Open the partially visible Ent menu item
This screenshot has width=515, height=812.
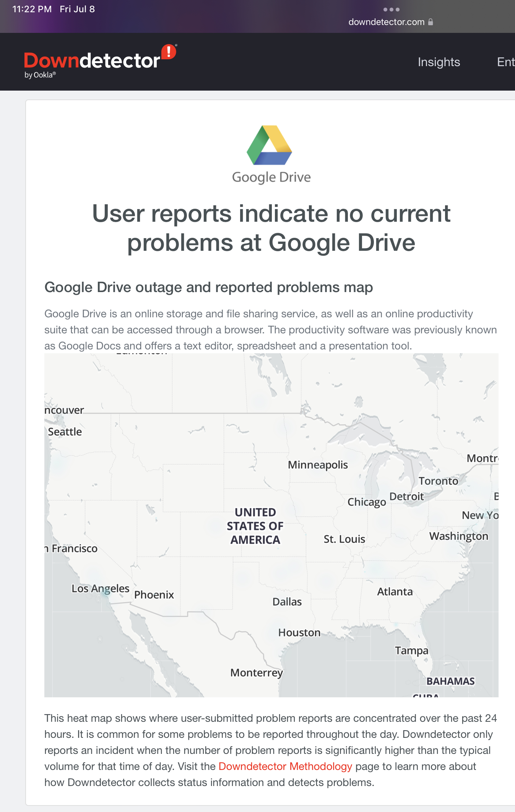pyautogui.click(x=505, y=62)
